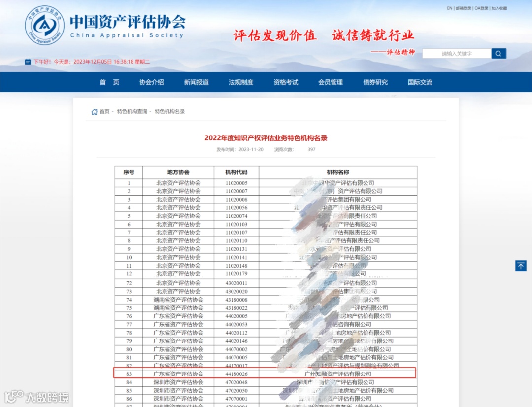532x407 pixels.
Task: Select institution code 43020020
Action: point(236,292)
